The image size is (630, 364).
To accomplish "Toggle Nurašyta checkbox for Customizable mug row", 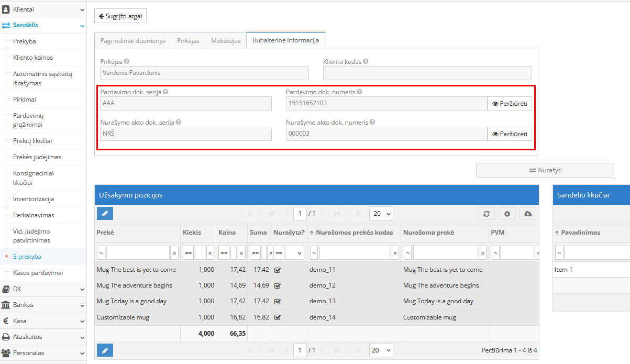I will pyautogui.click(x=278, y=317).
